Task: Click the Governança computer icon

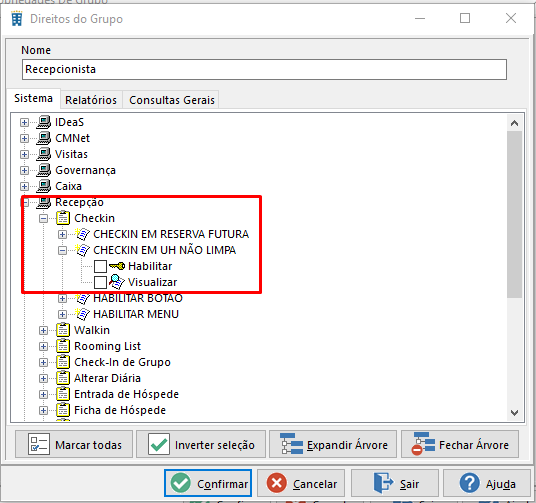Action: (44, 170)
